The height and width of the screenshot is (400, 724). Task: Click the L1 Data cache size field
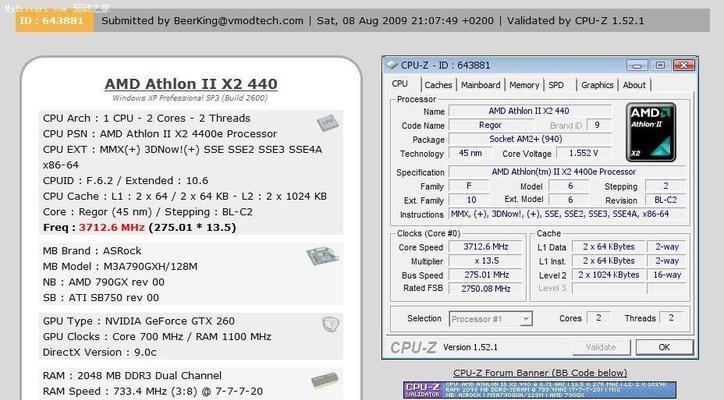608,247
